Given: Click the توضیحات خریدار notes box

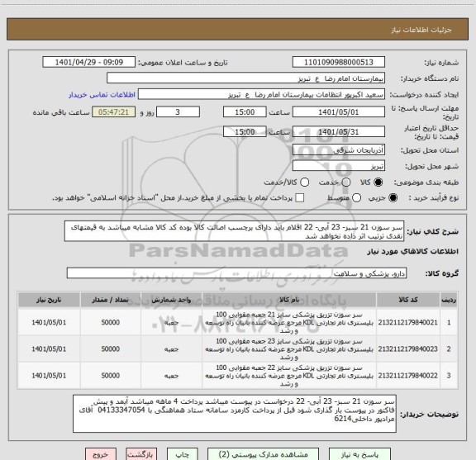Looking at the screenshot, I should (235, 414).
